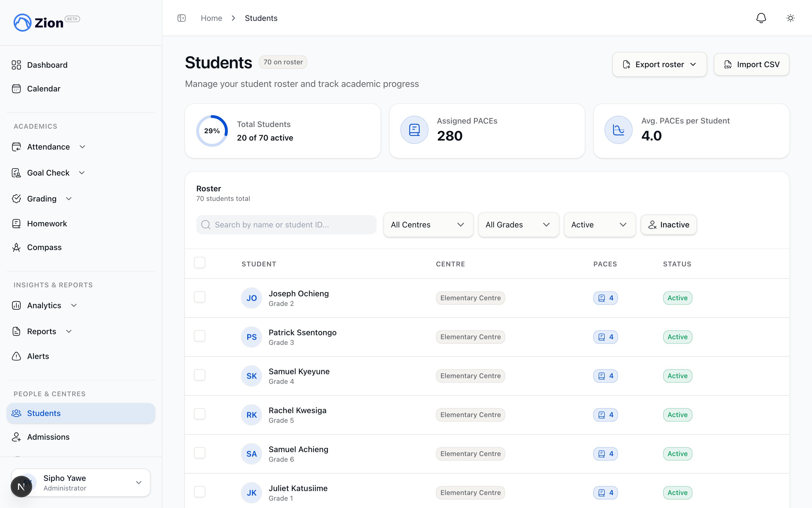
Task: Click the 29% circular progress ring
Action: coord(212,131)
